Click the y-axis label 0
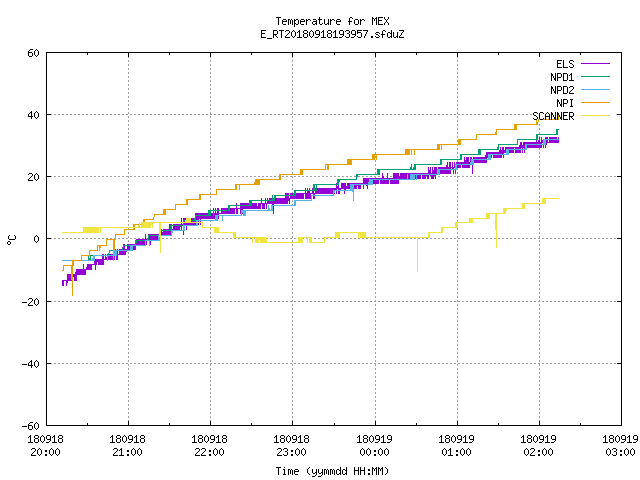 tap(36, 239)
